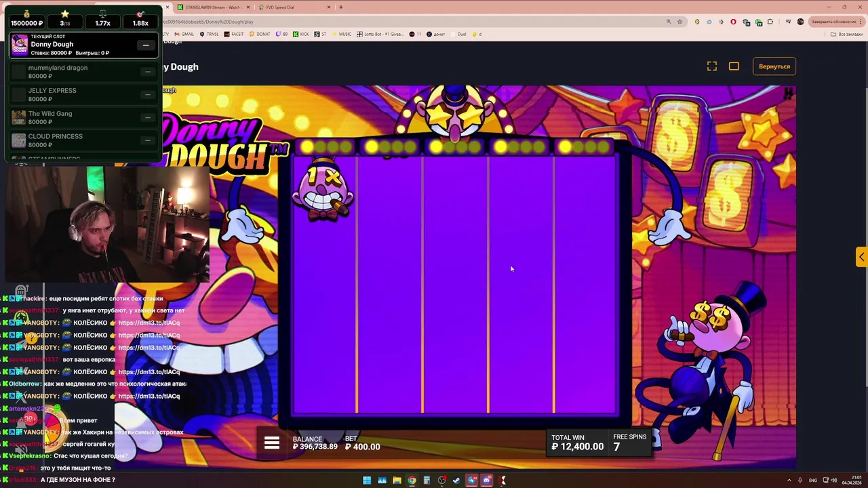
Task: Open volume control in system tray
Action: [x=833, y=481]
